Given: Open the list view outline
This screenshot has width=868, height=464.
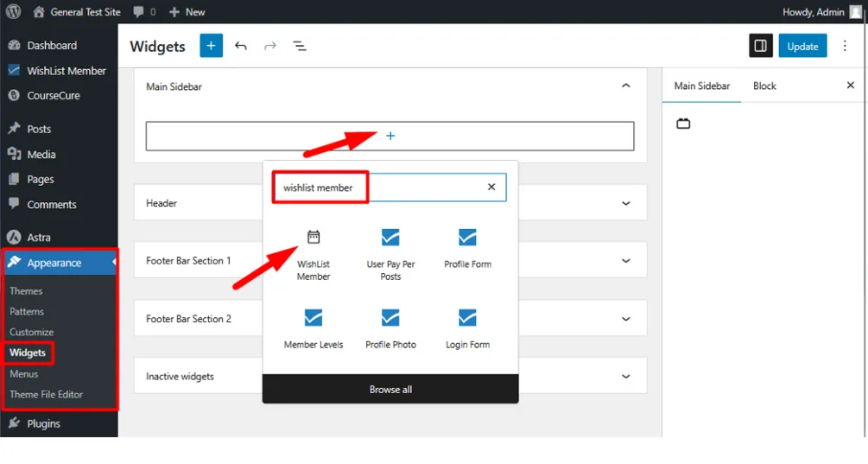Looking at the screenshot, I should [x=300, y=46].
